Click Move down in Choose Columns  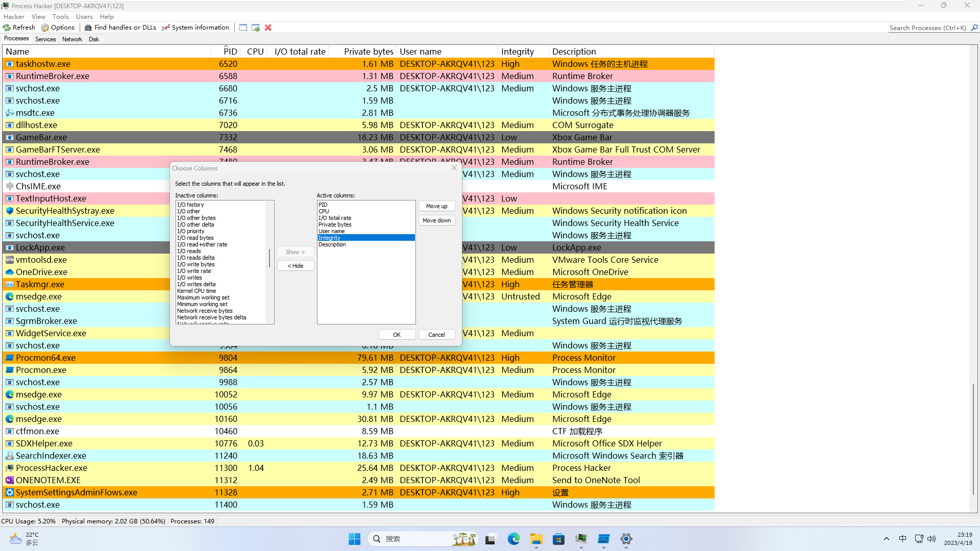(x=437, y=220)
